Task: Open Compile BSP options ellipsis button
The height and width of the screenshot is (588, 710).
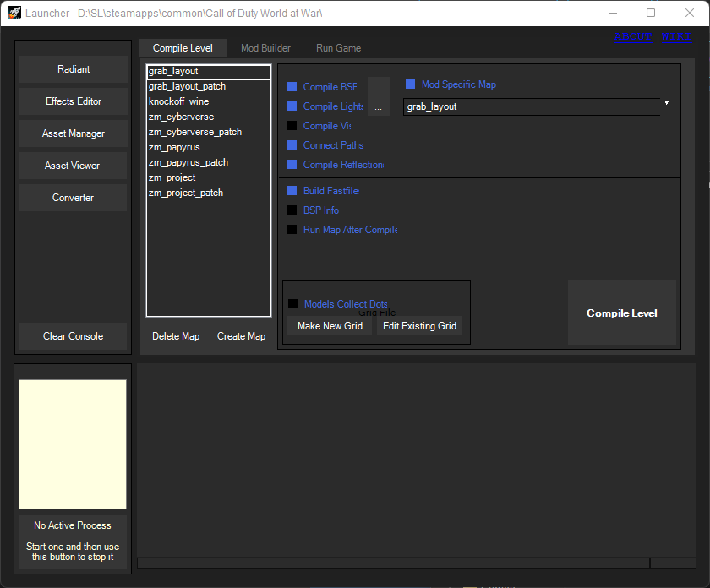Action: click(x=379, y=87)
